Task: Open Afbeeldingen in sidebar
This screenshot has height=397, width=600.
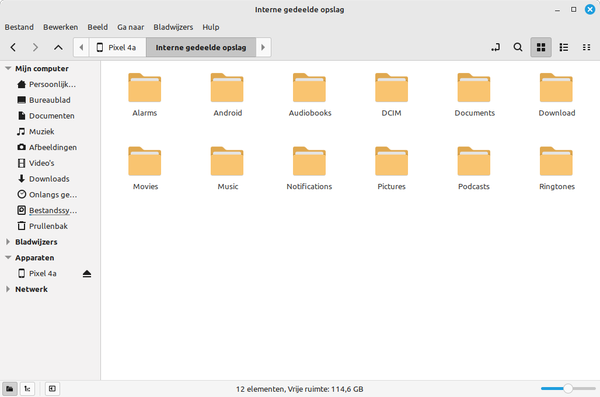Action: pos(51,147)
